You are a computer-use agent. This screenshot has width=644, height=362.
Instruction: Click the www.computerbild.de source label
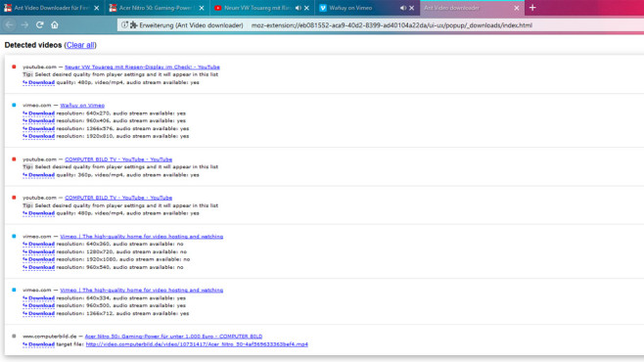tap(50, 337)
